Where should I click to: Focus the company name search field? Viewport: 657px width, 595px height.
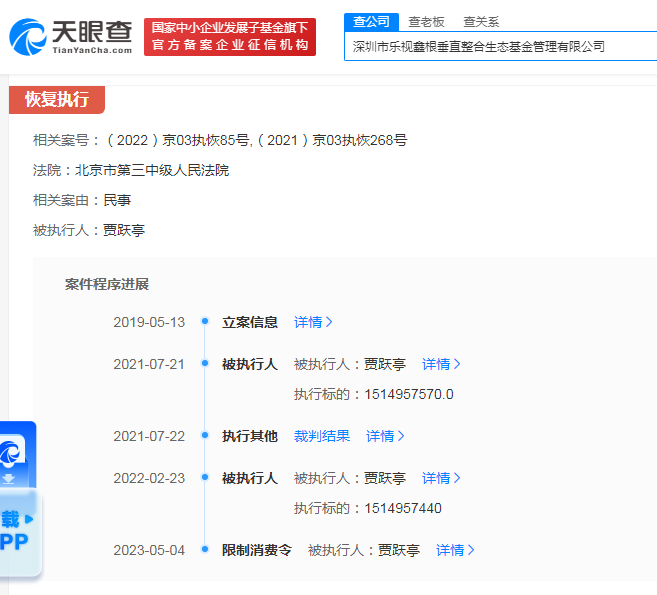pyautogui.click(x=500, y=47)
